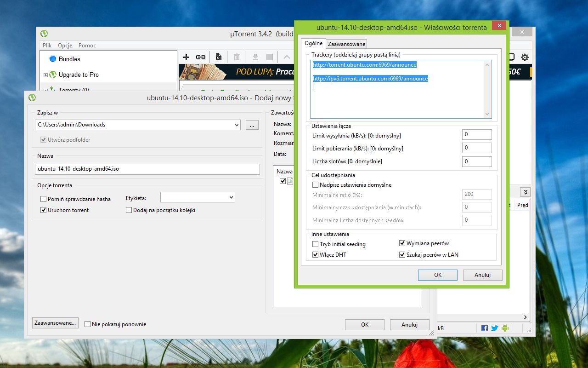Open the Zapisz w path dropdown
588x368 pixels.
[x=237, y=125]
